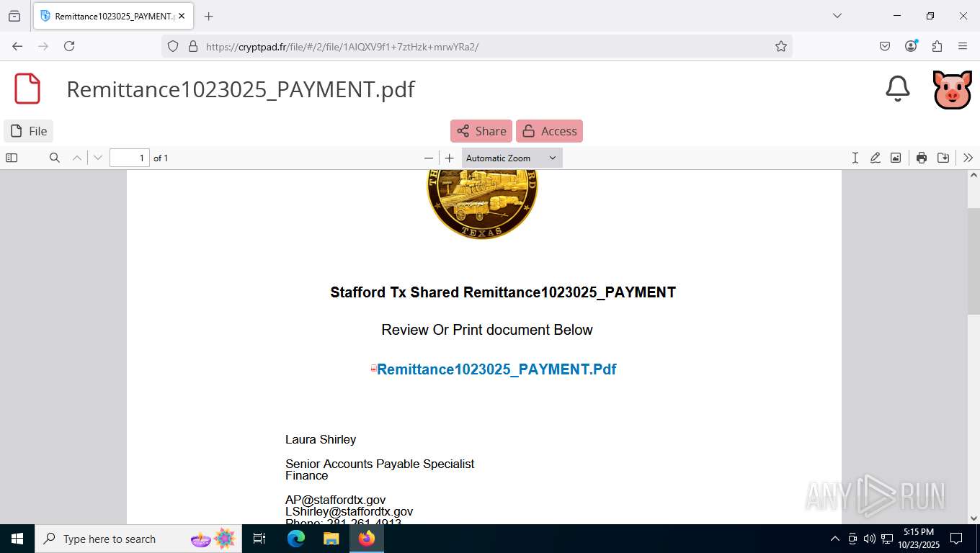This screenshot has height=553, width=980.
Task: Launch Microsoft Edge from the taskbar
Action: pos(296,539)
